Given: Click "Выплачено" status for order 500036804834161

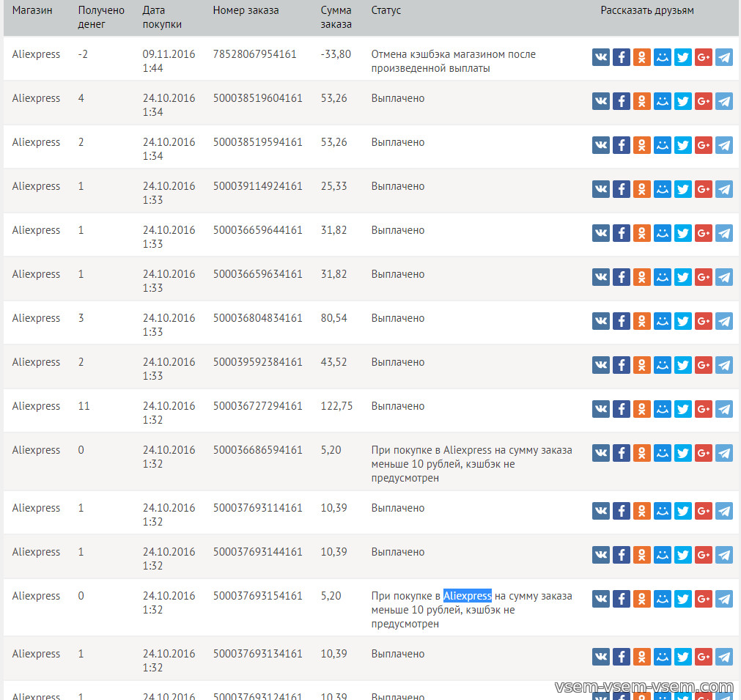Looking at the screenshot, I should point(398,318).
